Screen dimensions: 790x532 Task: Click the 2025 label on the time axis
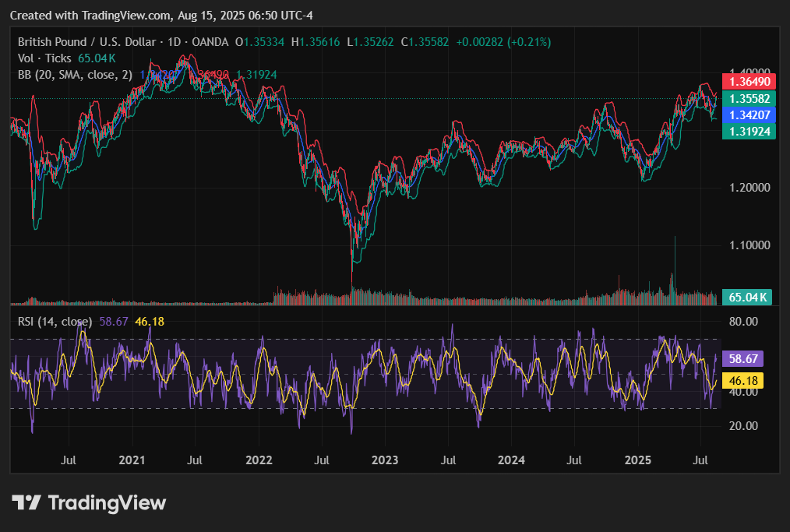click(x=638, y=460)
